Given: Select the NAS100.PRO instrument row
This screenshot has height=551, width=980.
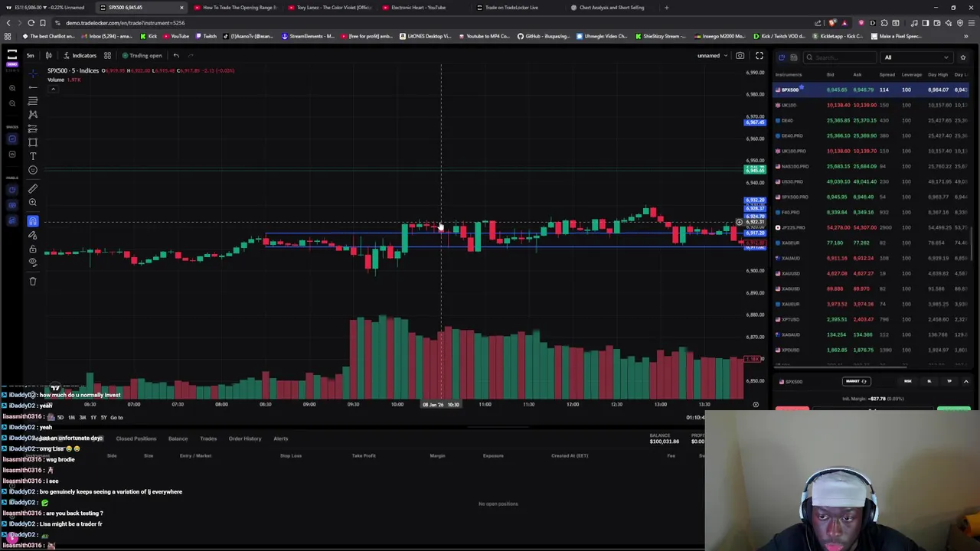Looking at the screenshot, I should click(871, 166).
